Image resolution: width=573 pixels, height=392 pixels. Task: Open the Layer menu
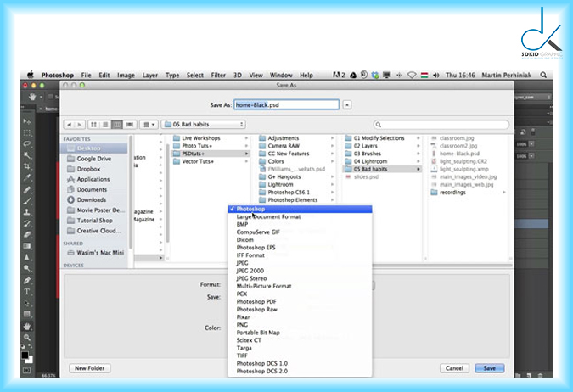149,75
